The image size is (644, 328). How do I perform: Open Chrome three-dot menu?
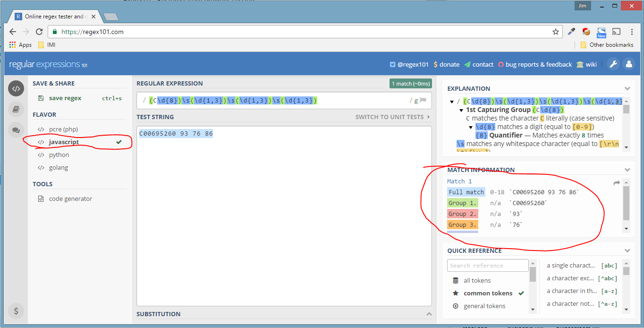pyautogui.click(x=632, y=32)
